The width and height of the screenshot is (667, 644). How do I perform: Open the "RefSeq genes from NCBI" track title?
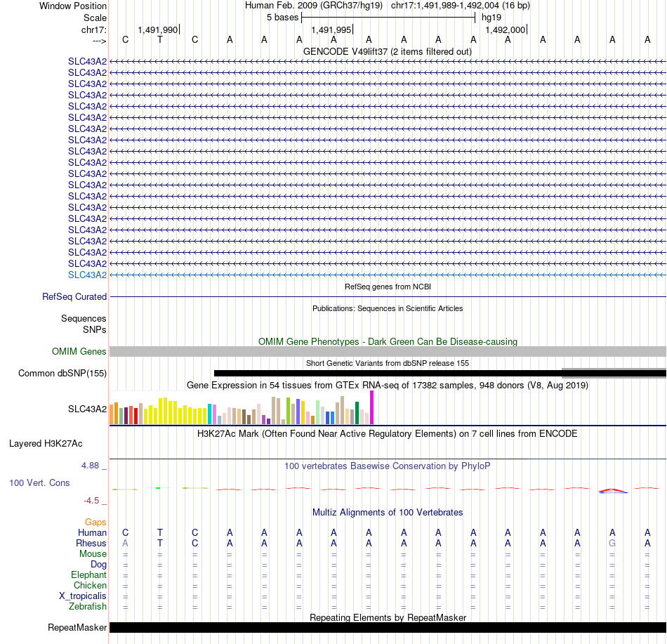(388, 287)
